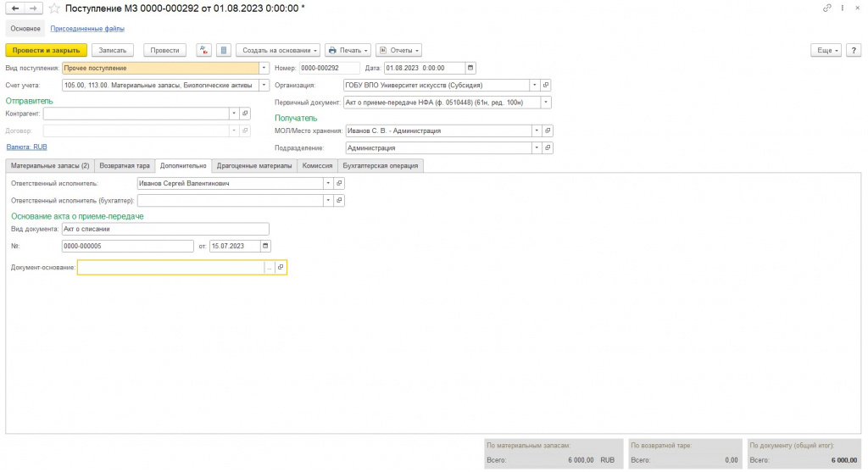This screenshot has width=868, height=472.
Task: Click the Дт/Кт postings icon in the toolbar
Action: pyautogui.click(x=203, y=50)
